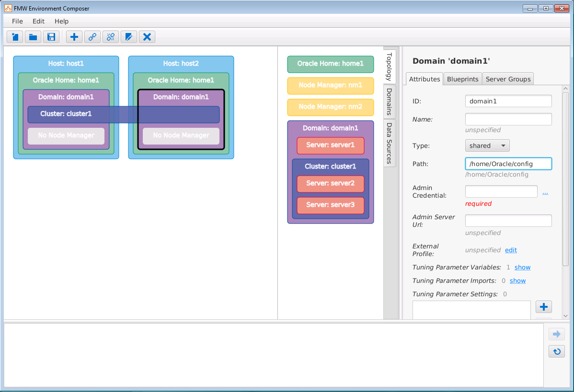The image size is (574, 392).
Task: Click the edit link for External Profile
Action: (511, 250)
